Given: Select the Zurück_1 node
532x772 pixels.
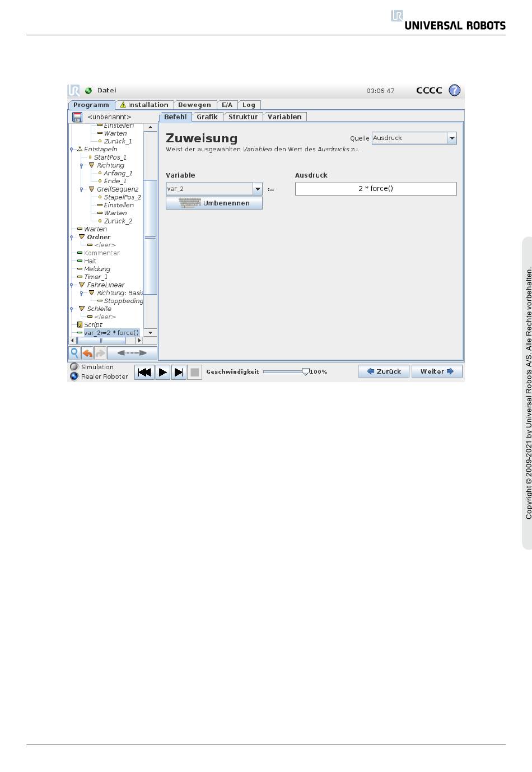Looking at the screenshot, I should point(118,141).
